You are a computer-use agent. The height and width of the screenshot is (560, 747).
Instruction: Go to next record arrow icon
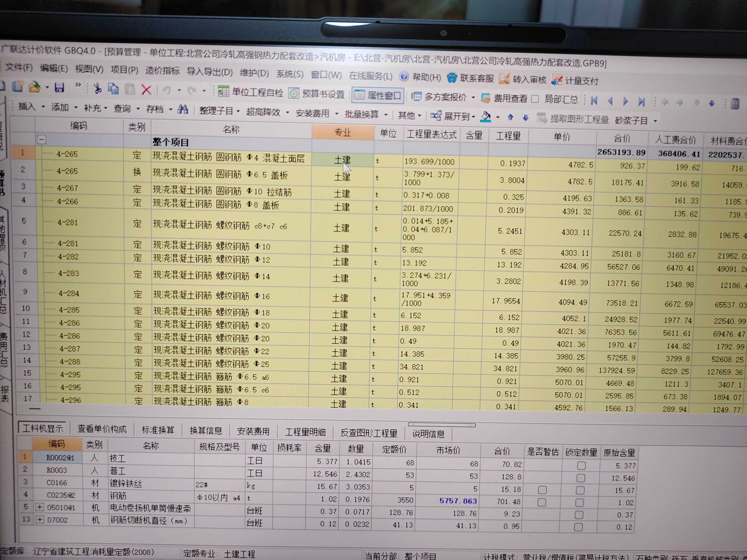tap(625, 101)
